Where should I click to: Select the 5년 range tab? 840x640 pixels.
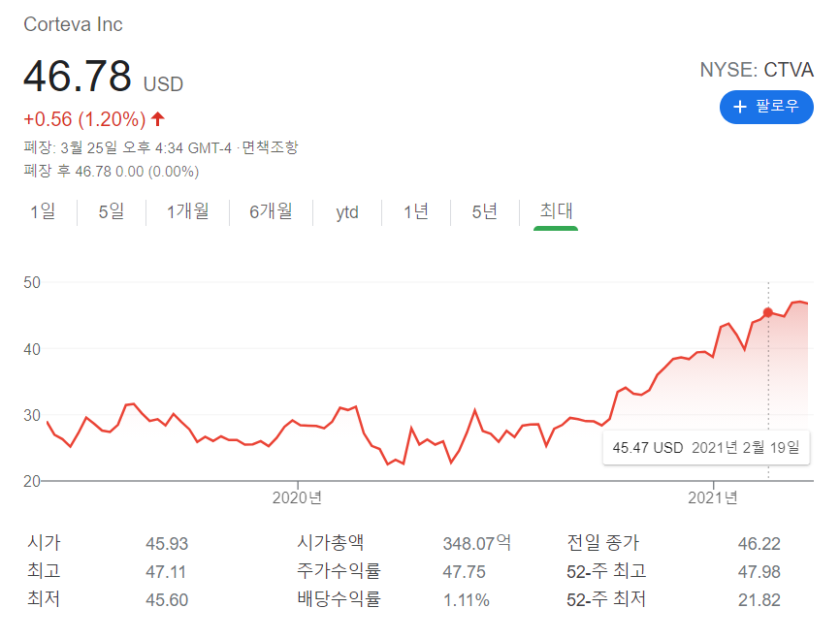pyautogui.click(x=485, y=211)
